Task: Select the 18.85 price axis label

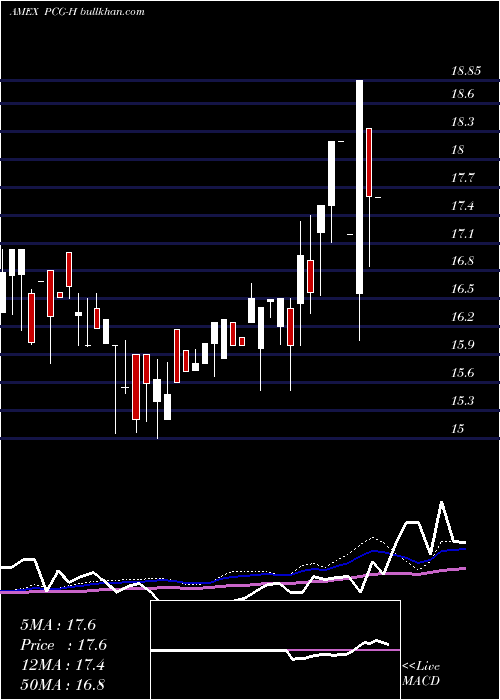Action: pos(466,71)
